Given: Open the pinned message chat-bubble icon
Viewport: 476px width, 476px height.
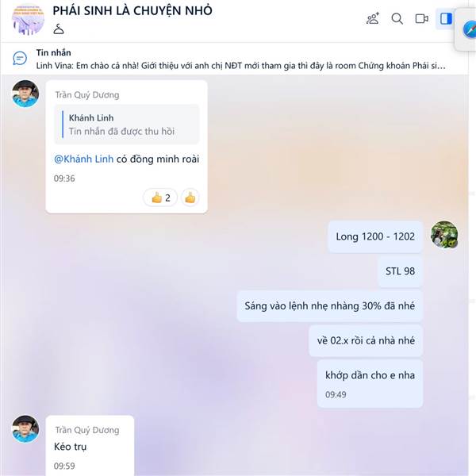Looking at the screenshot, I should point(20,58).
